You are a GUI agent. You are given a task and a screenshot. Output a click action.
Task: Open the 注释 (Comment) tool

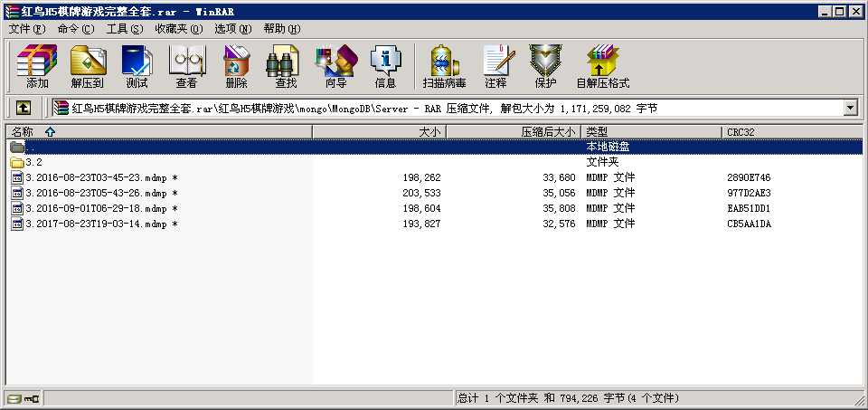pyautogui.click(x=495, y=66)
